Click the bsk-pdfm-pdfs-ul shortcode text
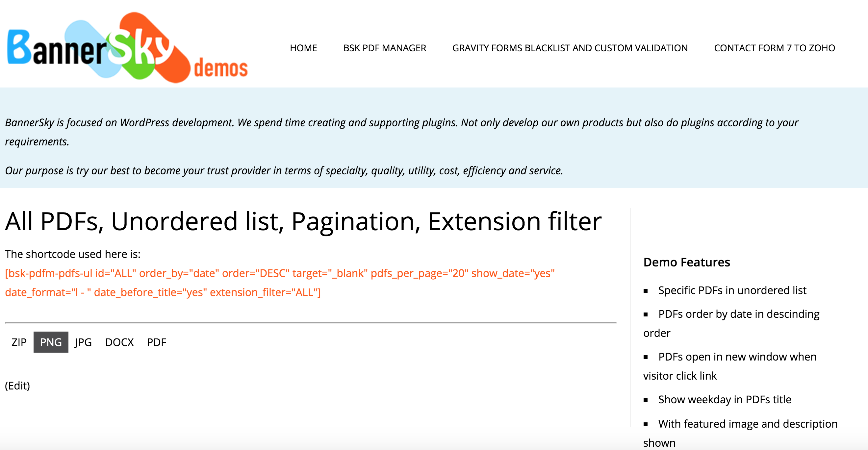 pos(280,273)
